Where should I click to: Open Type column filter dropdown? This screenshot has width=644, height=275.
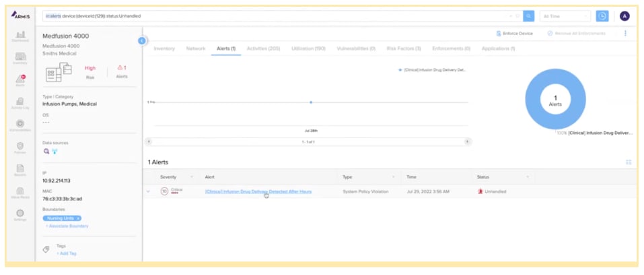(x=394, y=177)
